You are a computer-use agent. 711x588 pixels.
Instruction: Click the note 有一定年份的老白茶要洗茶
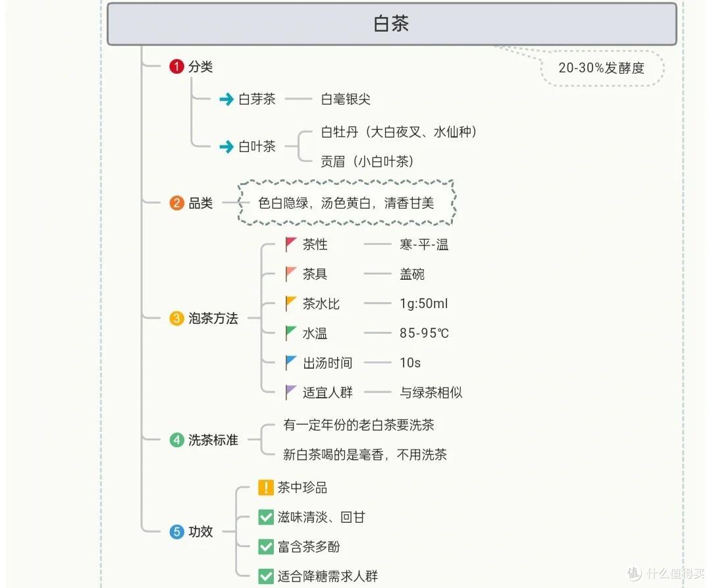tap(359, 425)
